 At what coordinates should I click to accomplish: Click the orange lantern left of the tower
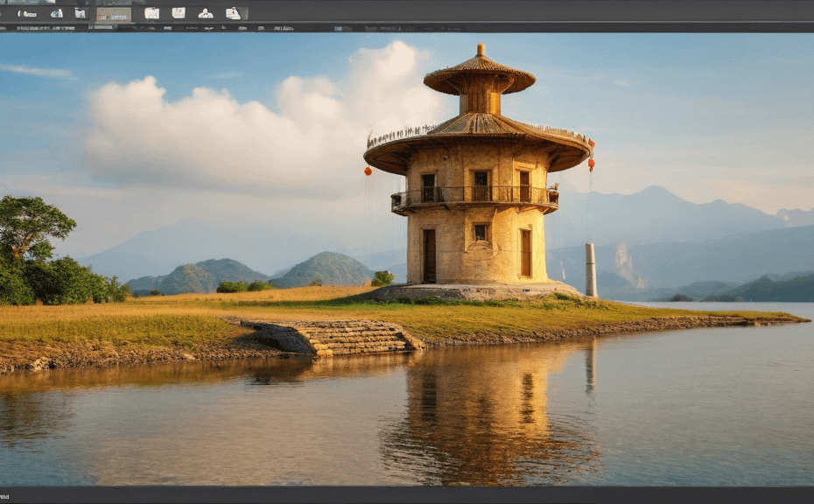pyautogui.click(x=368, y=171)
